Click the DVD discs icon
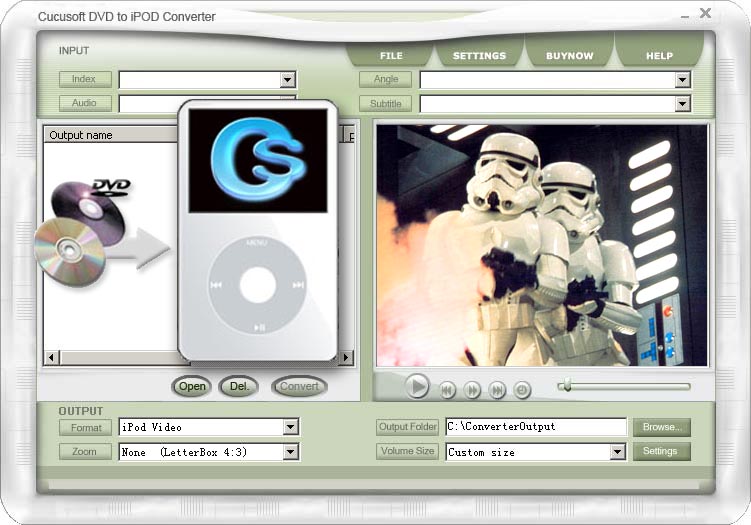 81,234
